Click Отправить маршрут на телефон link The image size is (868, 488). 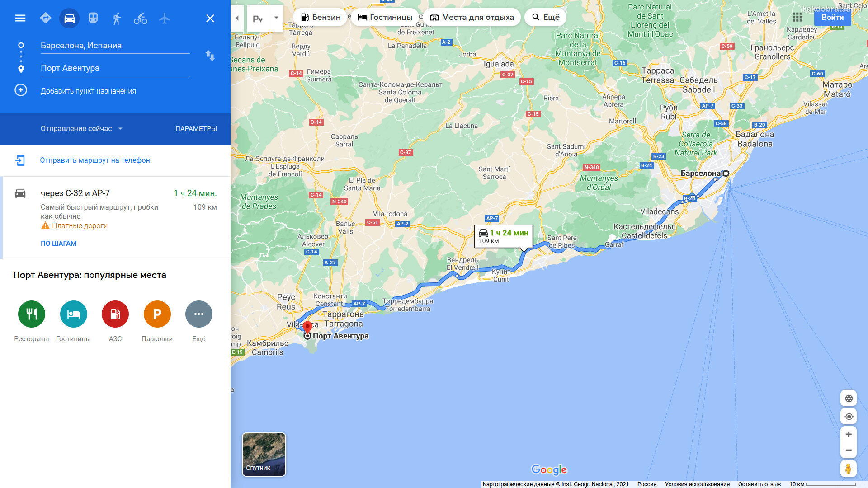(x=95, y=160)
